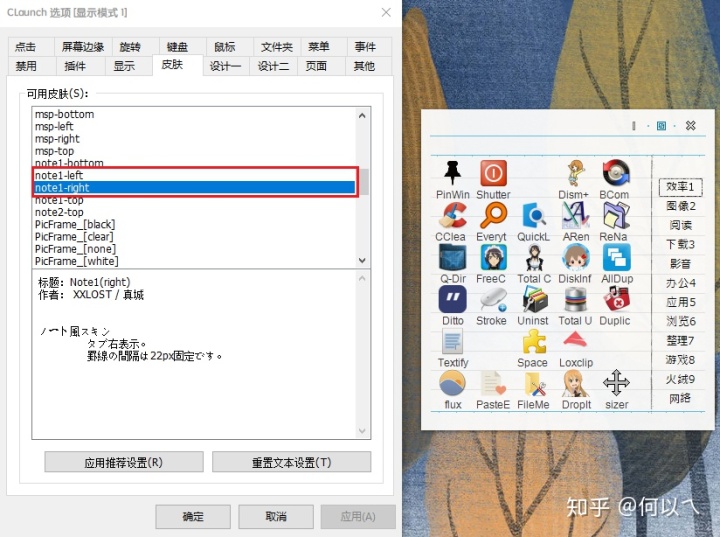The image size is (720, 537).
Task: Launch DiskInf icon
Action: (575, 257)
